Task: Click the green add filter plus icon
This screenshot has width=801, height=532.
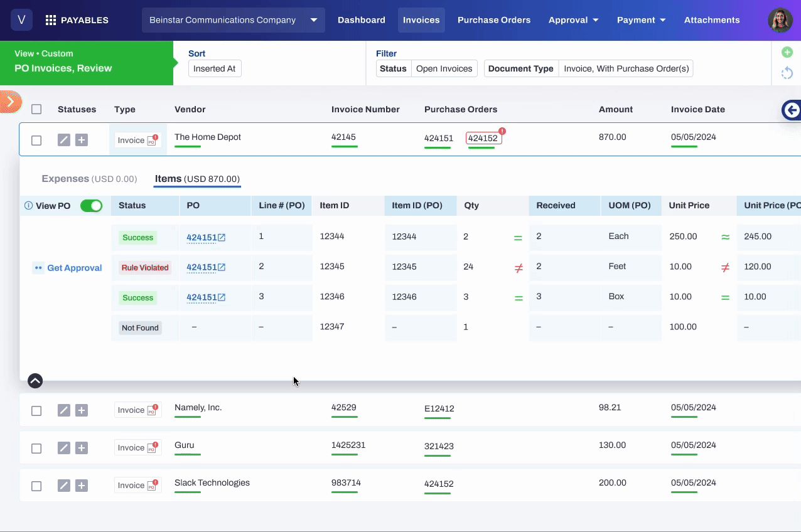Action: [x=787, y=52]
